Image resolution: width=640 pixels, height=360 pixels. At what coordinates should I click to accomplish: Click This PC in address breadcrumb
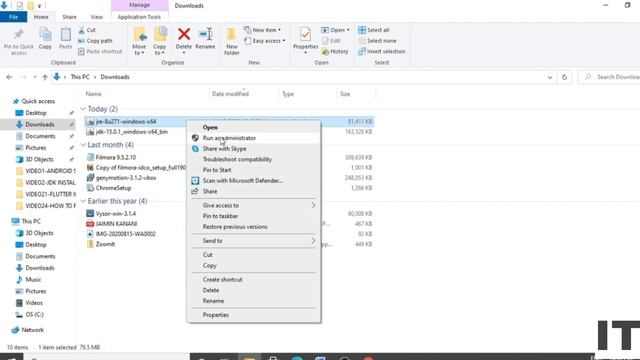point(80,77)
